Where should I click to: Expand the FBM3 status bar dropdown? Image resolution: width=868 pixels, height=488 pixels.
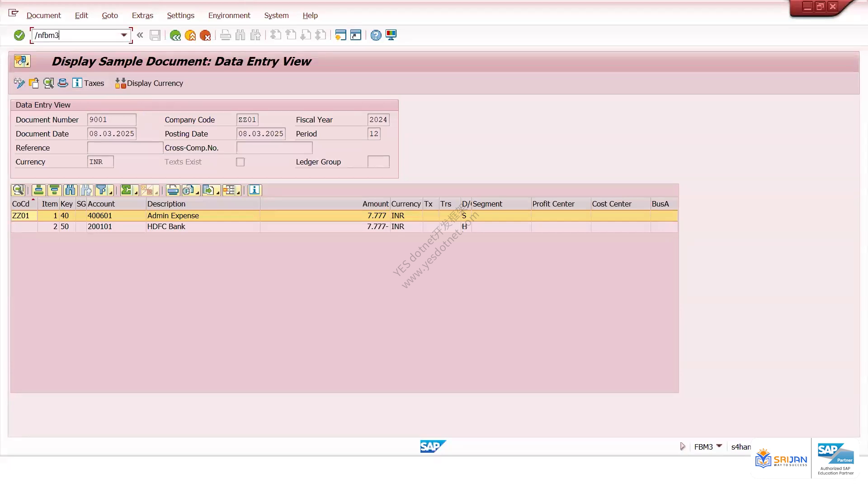(x=719, y=446)
